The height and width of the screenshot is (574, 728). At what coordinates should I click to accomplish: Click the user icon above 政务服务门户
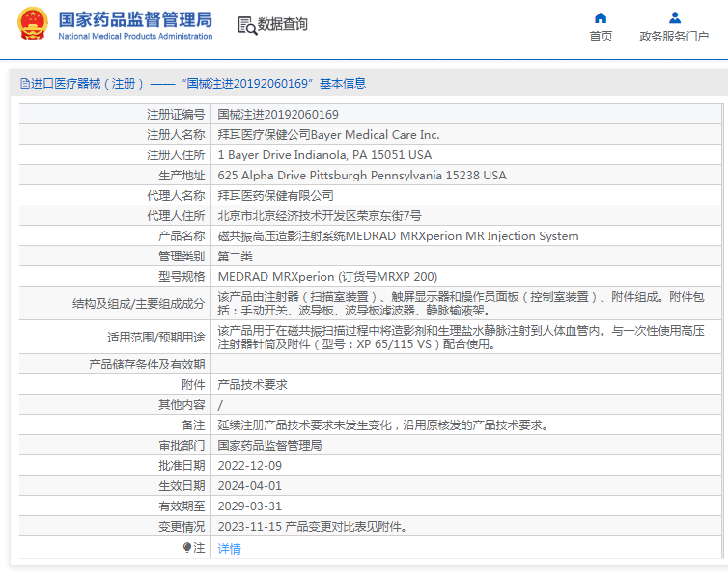pos(674,18)
